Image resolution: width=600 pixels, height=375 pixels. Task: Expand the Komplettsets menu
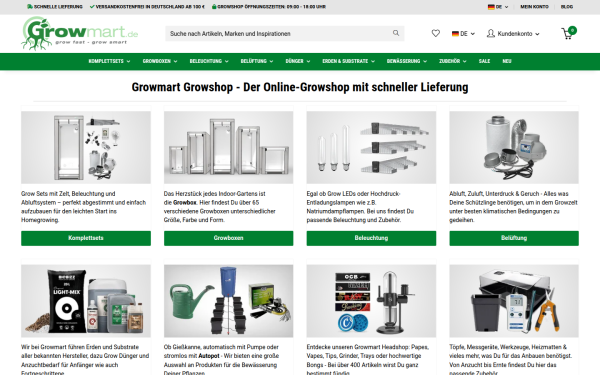[x=109, y=61]
